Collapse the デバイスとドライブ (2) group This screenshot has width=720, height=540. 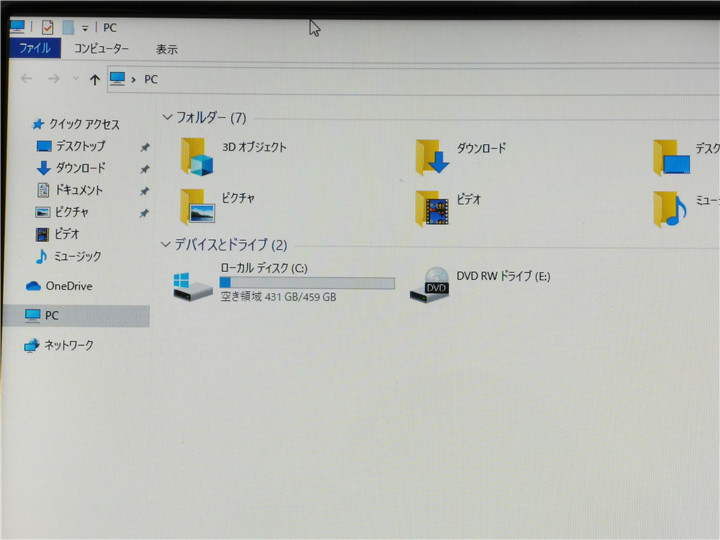click(165, 244)
